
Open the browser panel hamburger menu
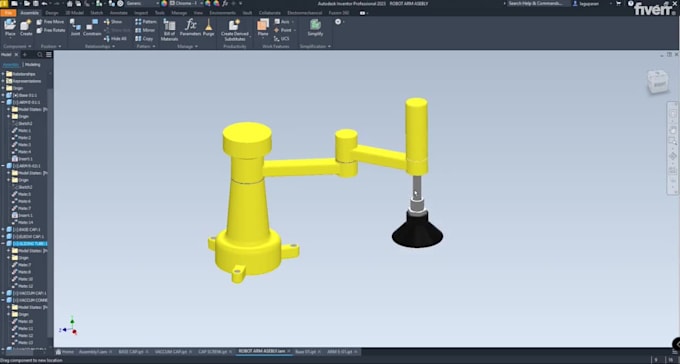49,55
